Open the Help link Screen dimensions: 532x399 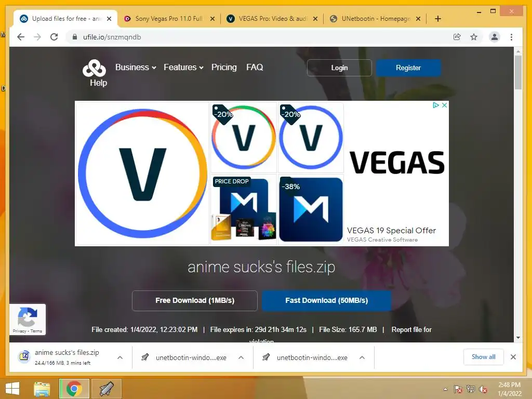coord(98,83)
